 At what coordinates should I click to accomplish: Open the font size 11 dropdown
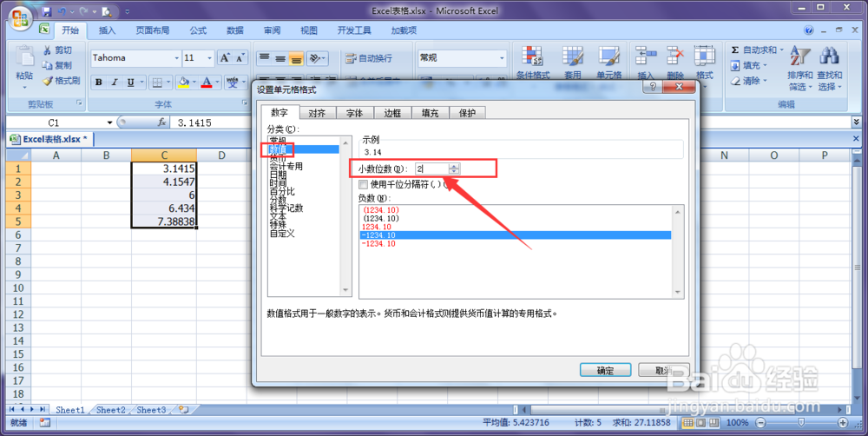coord(210,57)
